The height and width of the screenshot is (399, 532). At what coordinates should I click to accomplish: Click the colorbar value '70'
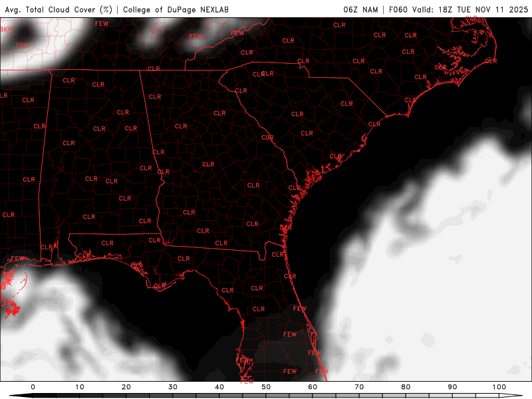[x=359, y=387]
